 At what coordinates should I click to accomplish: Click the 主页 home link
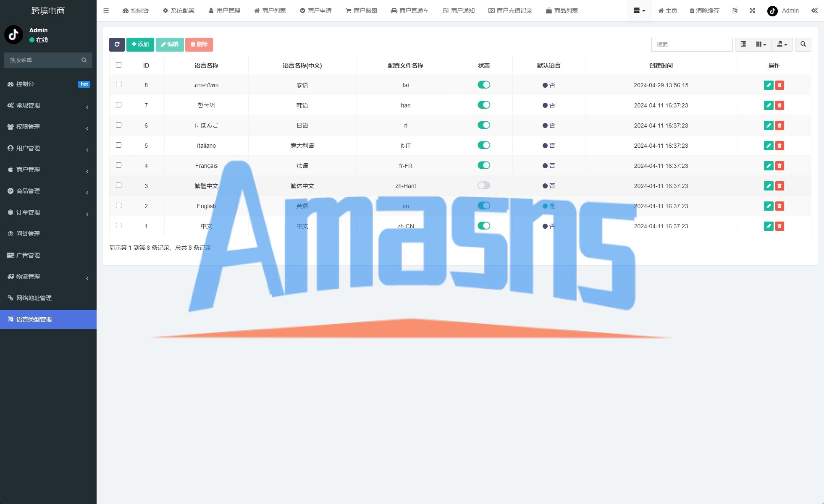668,10
